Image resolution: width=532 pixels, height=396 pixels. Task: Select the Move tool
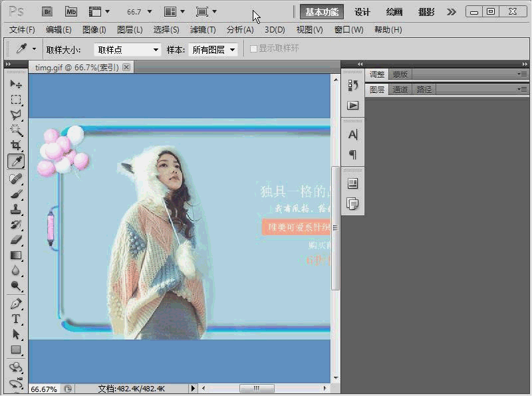click(16, 84)
